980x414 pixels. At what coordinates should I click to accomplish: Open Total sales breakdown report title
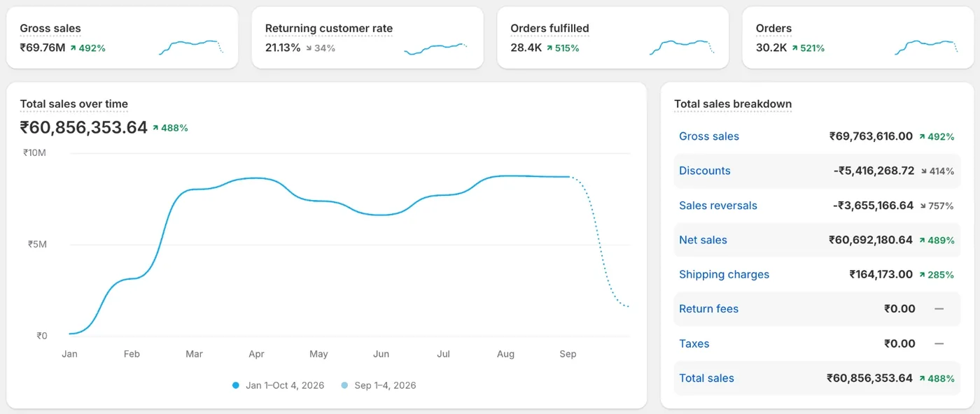[733, 104]
